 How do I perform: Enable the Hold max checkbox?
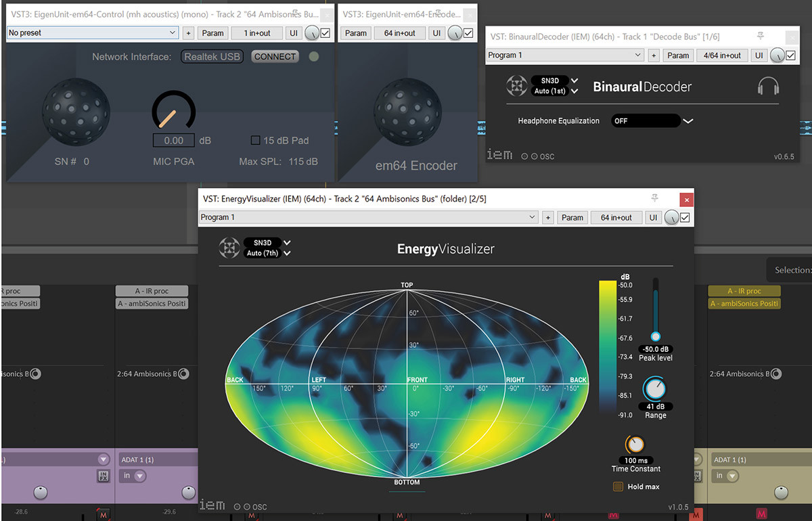coord(618,486)
